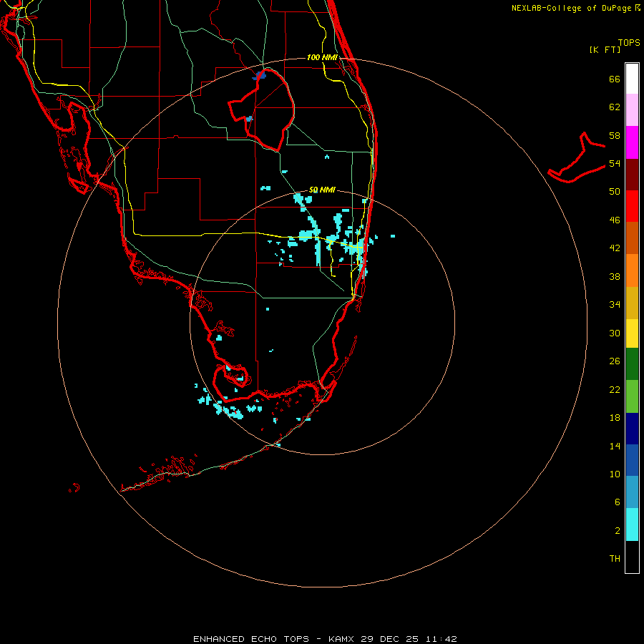Image resolution: width=644 pixels, height=644 pixels.
Task: Click the red island outline east of Florida
Action: [577, 159]
